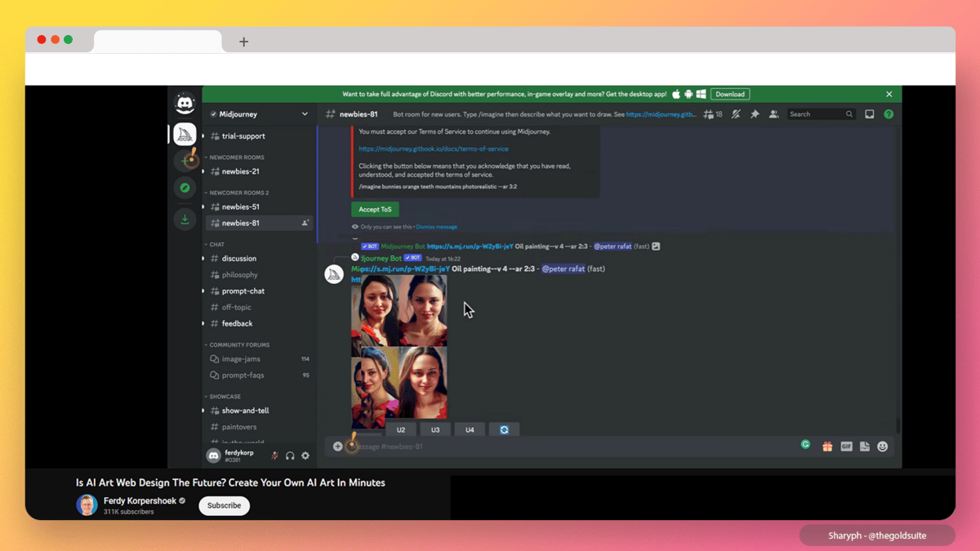980x551 pixels.
Task: Click the Download button in banner
Action: point(730,94)
